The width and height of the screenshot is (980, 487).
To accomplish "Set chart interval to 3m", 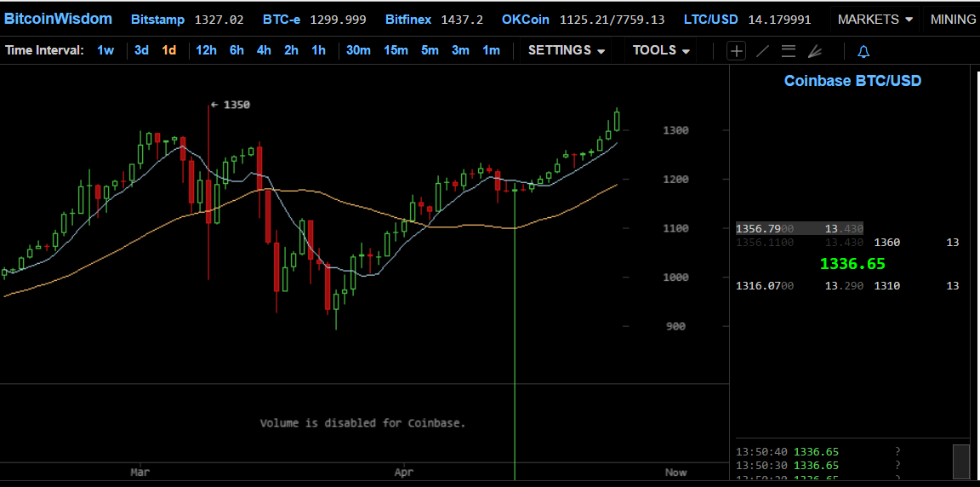I will pos(460,50).
